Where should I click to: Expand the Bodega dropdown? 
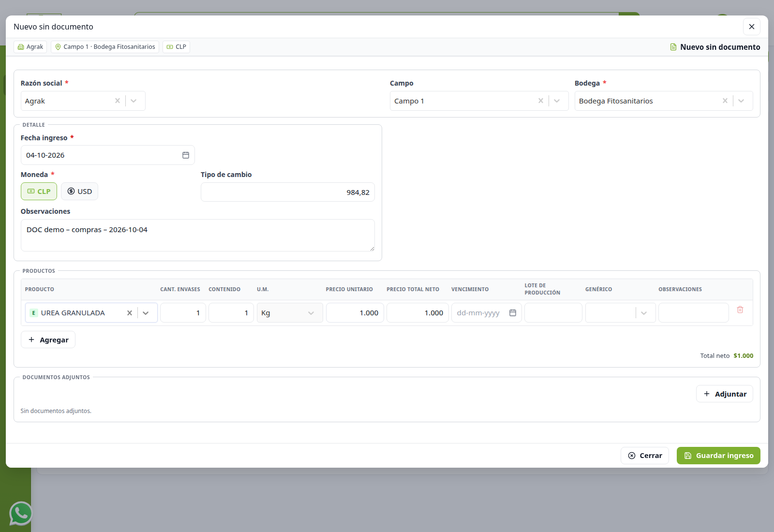pyautogui.click(x=742, y=101)
